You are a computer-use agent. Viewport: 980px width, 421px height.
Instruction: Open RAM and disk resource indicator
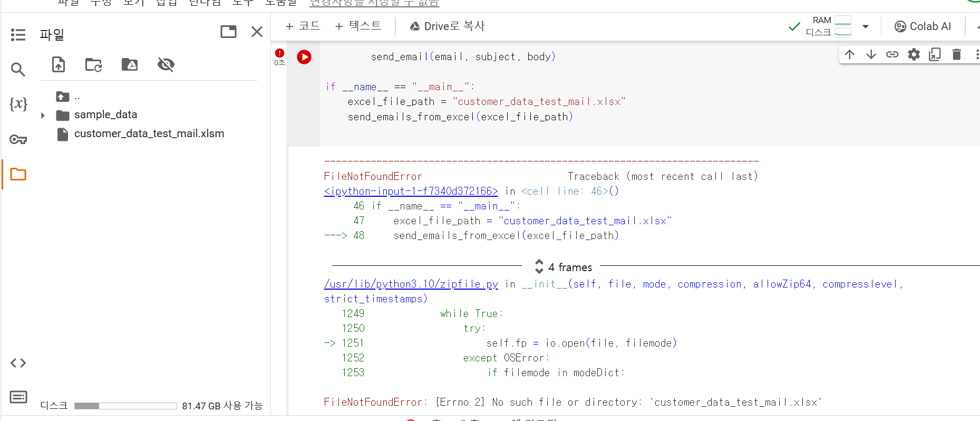(828, 26)
